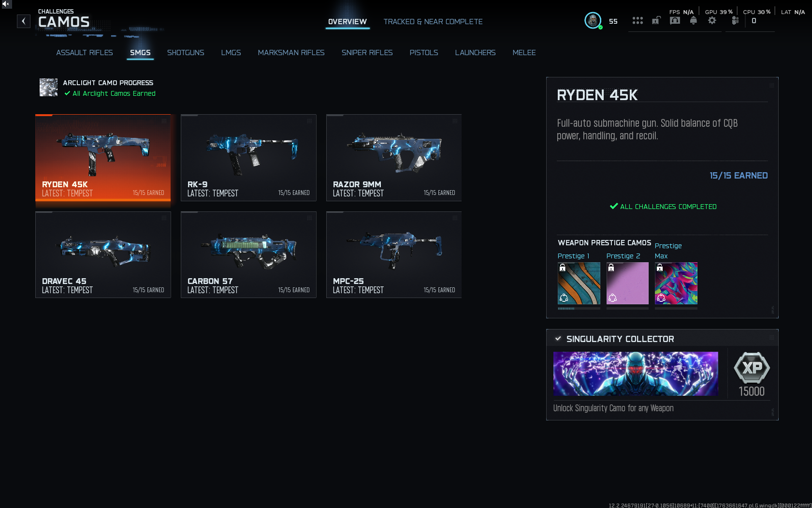The image size is (812, 508).
Task: Open the voice chat headset icon
Action: click(675, 20)
